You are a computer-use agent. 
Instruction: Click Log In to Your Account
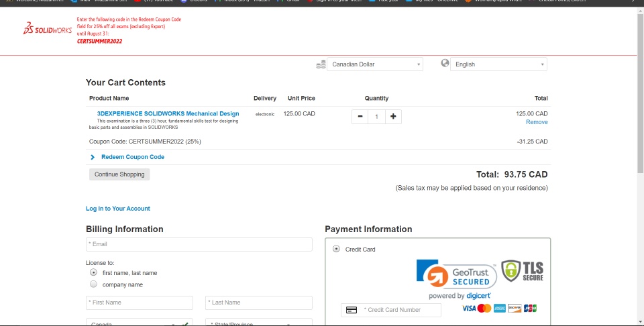[118, 209]
